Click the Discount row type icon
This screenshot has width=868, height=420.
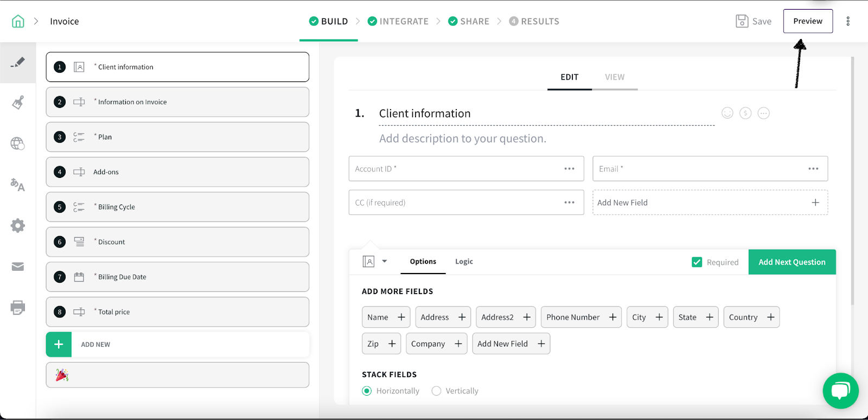79,241
